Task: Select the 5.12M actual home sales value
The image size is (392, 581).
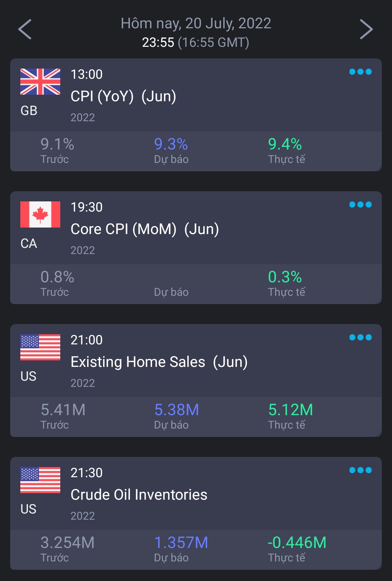Action: pyautogui.click(x=290, y=410)
